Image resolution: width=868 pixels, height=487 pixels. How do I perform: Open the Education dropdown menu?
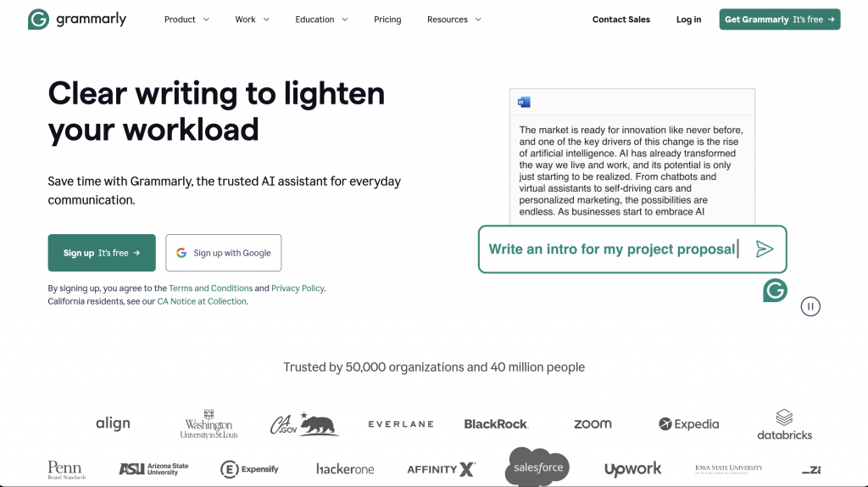click(321, 20)
